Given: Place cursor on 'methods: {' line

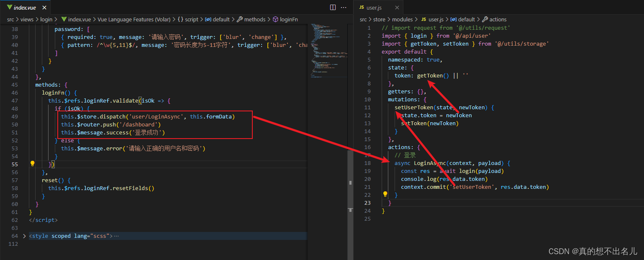Looking at the screenshot, I should tap(51, 85).
